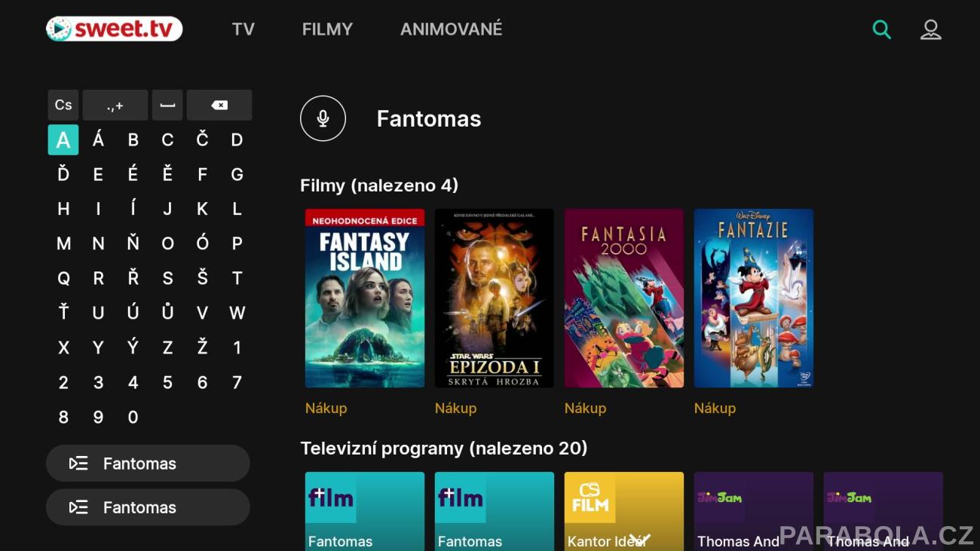The height and width of the screenshot is (551, 980).
Task: Insert a space with the spacebar key
Action: (x=167, y=106)
